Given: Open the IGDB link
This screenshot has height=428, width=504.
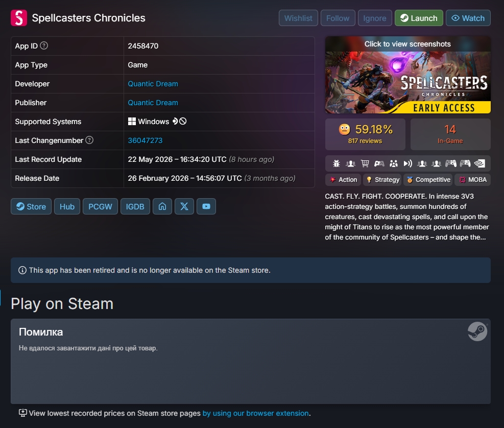Looking at the screenshot, I should pyautogui.click(x=135, y=206).
